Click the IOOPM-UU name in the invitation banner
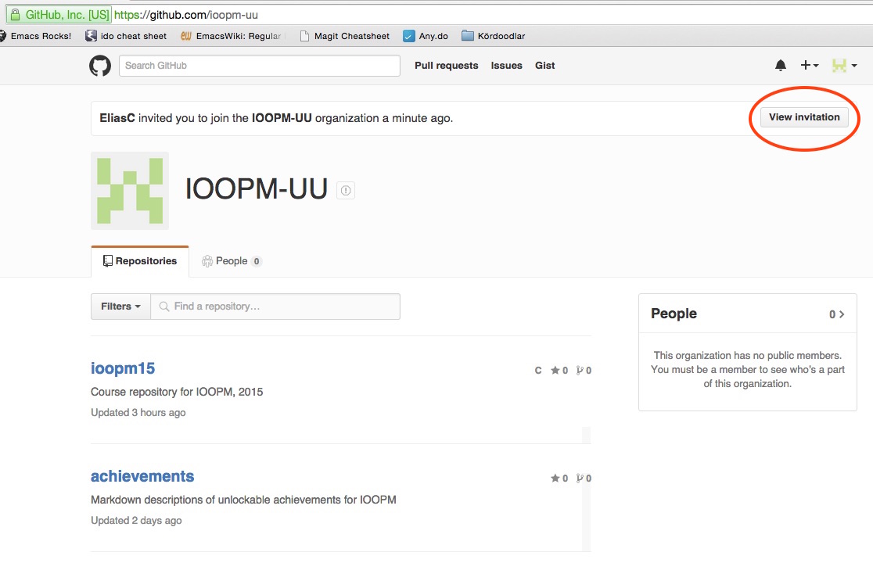This screenshot has height=588, width=873. (x=282, y=118)
